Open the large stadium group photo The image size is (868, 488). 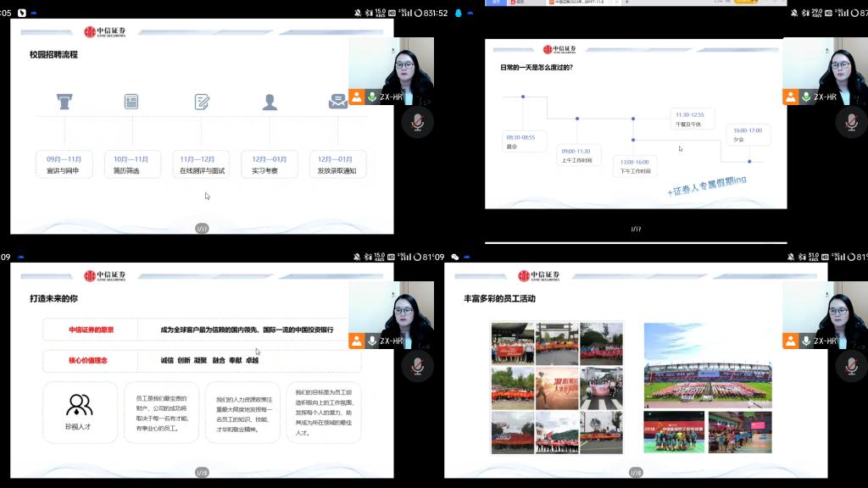pos(707,364)
